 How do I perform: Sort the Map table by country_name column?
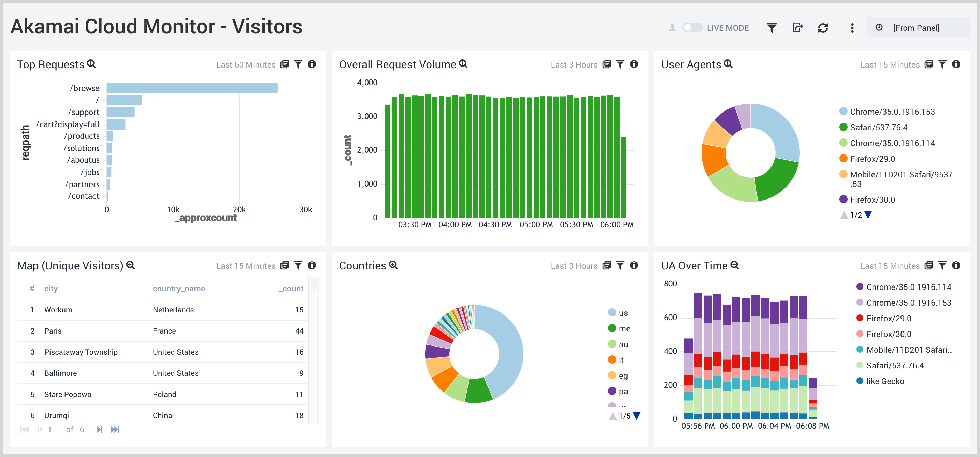[179, 288]
